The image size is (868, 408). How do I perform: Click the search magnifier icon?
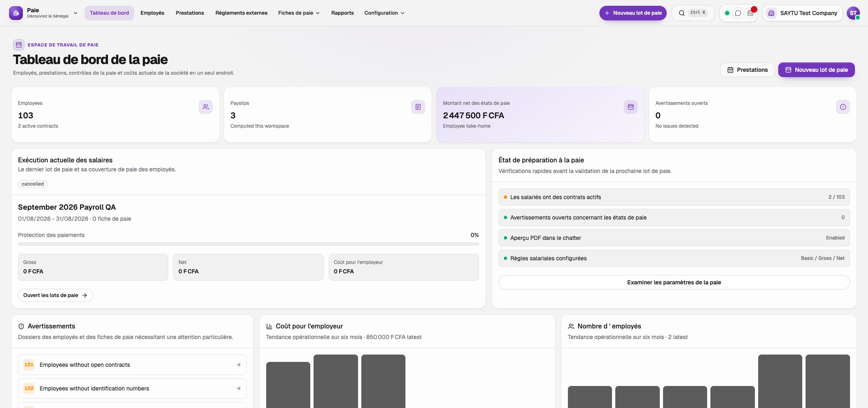[x=681, y=13]
